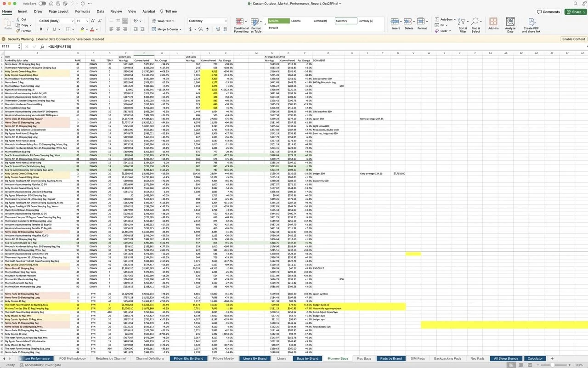Toggle center text horizontally

pos(118,29)
